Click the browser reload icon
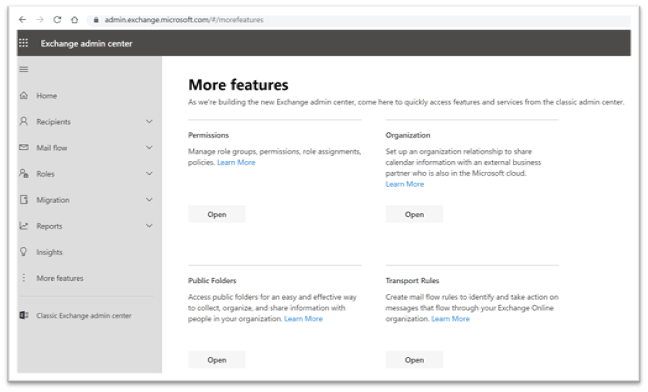 point(57,19)
